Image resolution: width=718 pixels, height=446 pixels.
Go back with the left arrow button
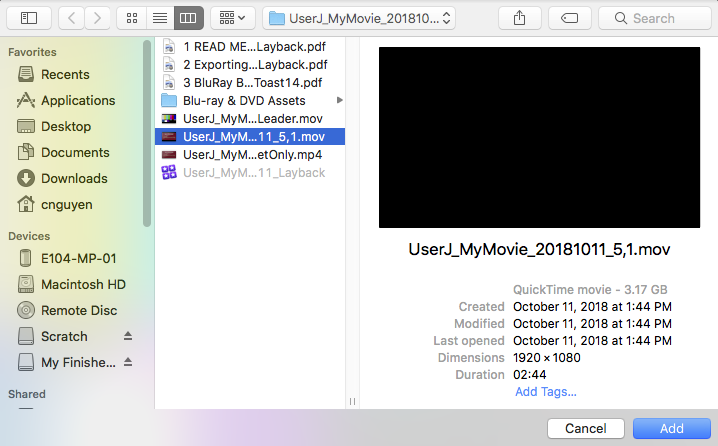click(71, 18)
